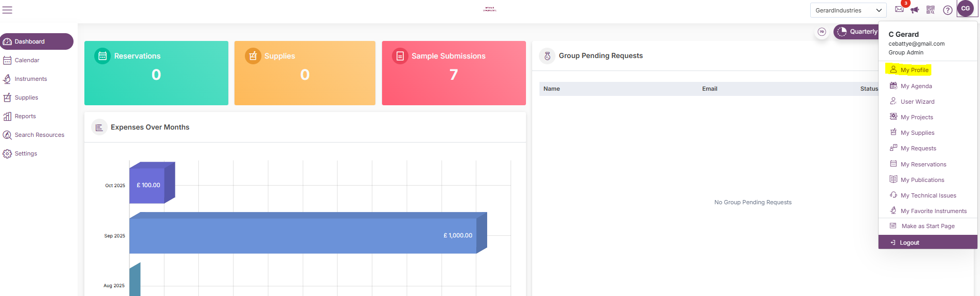Click the Sep 2025 expenses bar
The width and height of the screenshot is (980, 296).
(303, 235)
